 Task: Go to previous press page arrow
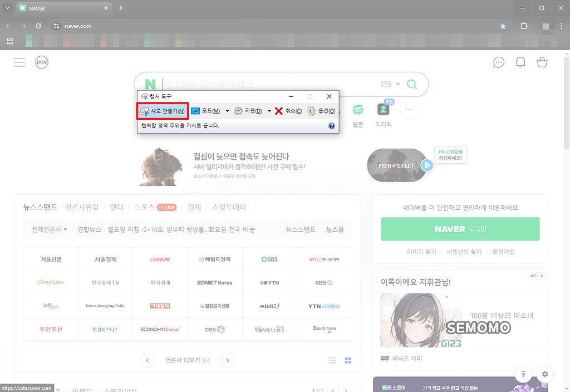[147, 360]
